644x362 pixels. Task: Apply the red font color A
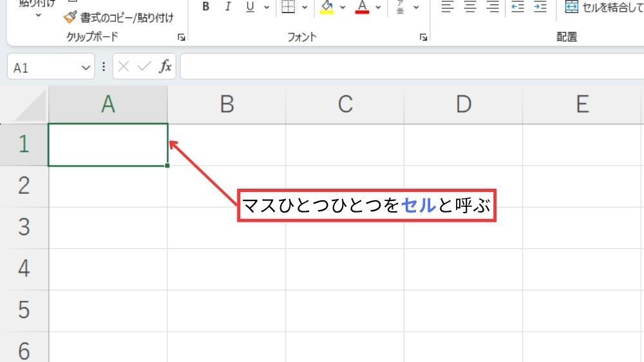pyautogui.click(x=362, y=7)
